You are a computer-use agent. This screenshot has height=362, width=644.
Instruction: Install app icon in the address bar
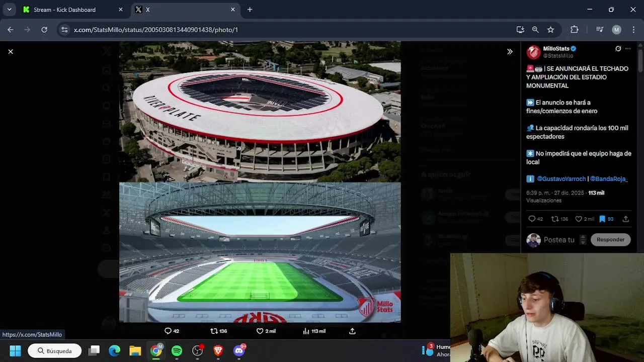[x=520, y=30]
